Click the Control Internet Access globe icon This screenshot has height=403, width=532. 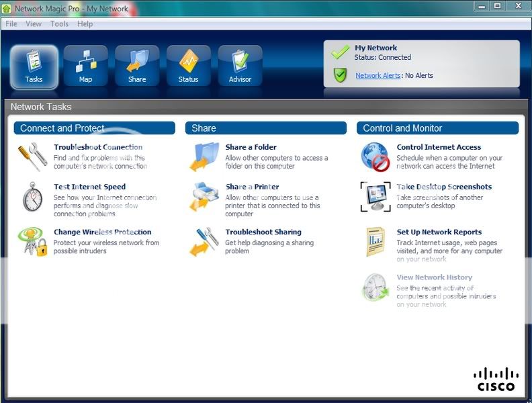[375, 157]
